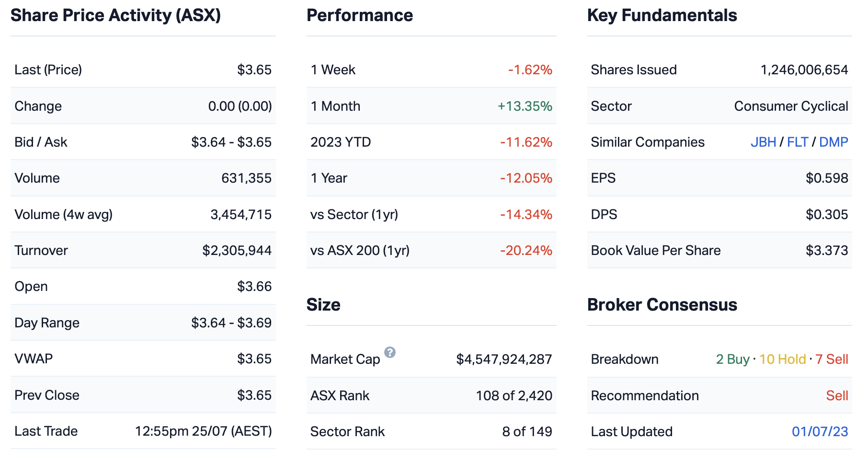This screenshot has height=463, width=868.
Task: Click the Key Fundamentals heading
Action: click(662, 15)
